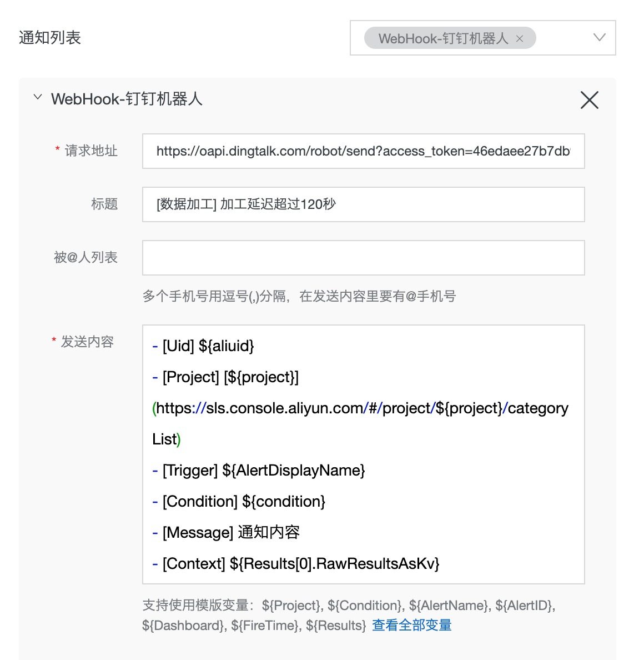Viewport: 644px width, 660px height.
Task: Click the 标题 field label
Action: pyautogui.click(x=104, y=204)
